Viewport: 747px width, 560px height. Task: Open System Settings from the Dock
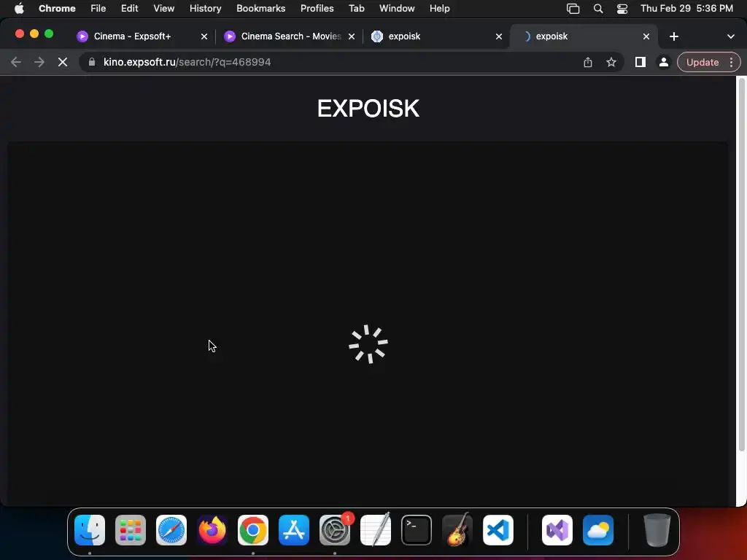coord(335,530)
